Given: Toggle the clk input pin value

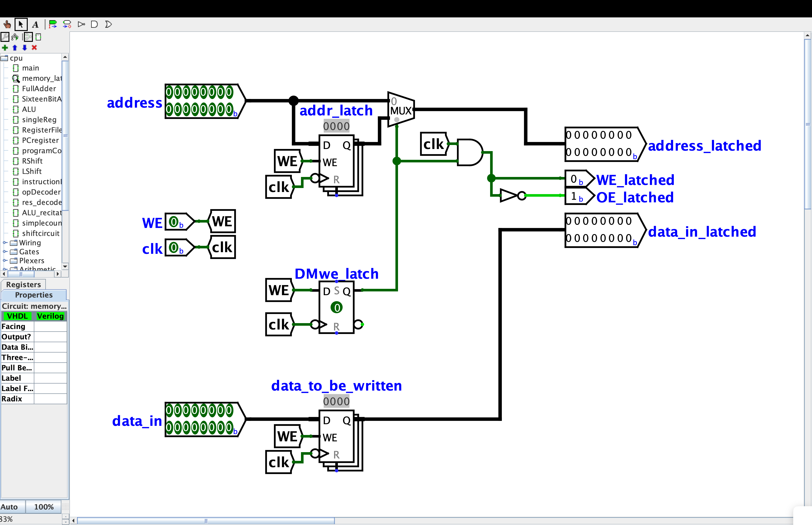Looking at the screenshot, I should point(174,248).
